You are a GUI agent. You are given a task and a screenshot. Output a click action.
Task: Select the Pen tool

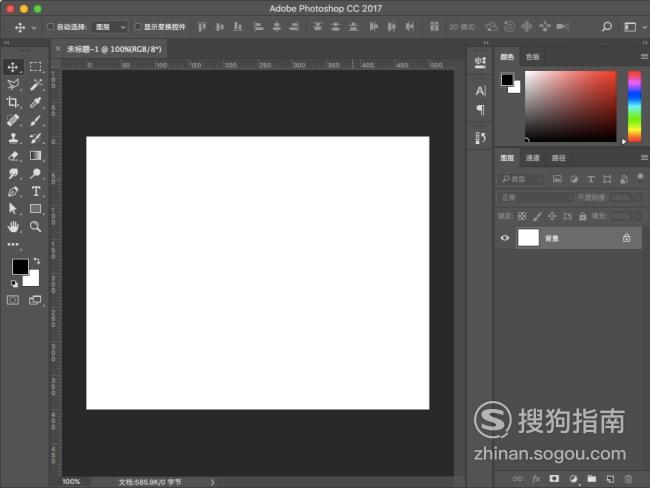[13, 192]
